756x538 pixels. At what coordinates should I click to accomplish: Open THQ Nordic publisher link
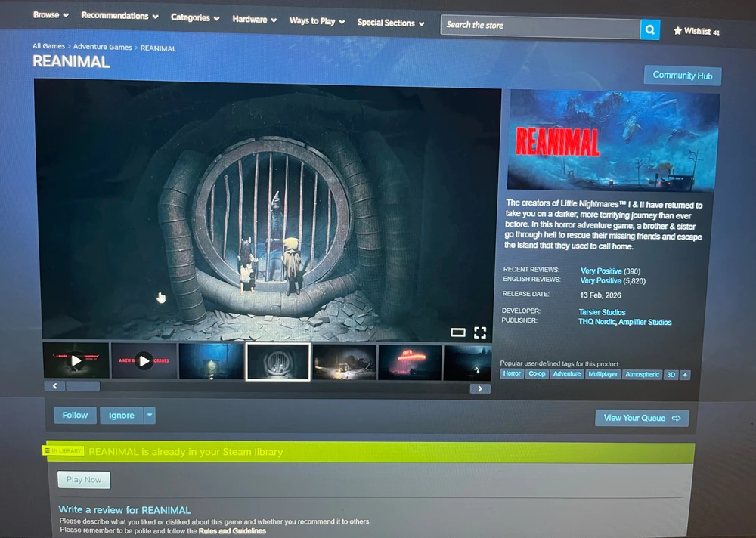tap(597, 322)
